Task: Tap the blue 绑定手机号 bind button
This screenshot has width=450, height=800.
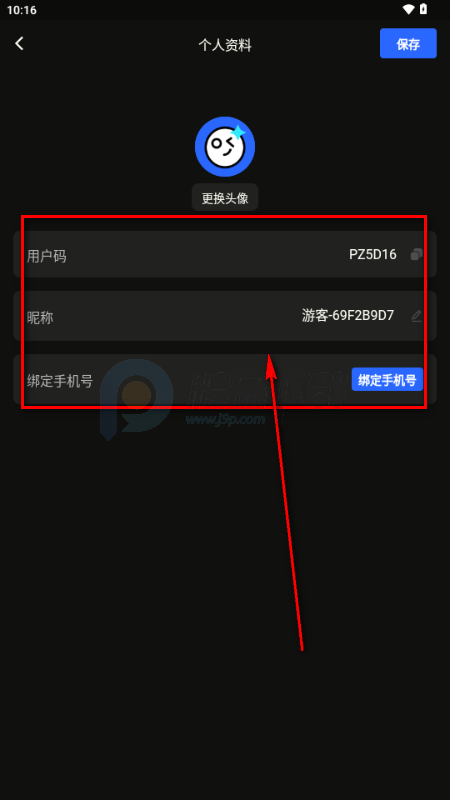Action: [387, 380]
